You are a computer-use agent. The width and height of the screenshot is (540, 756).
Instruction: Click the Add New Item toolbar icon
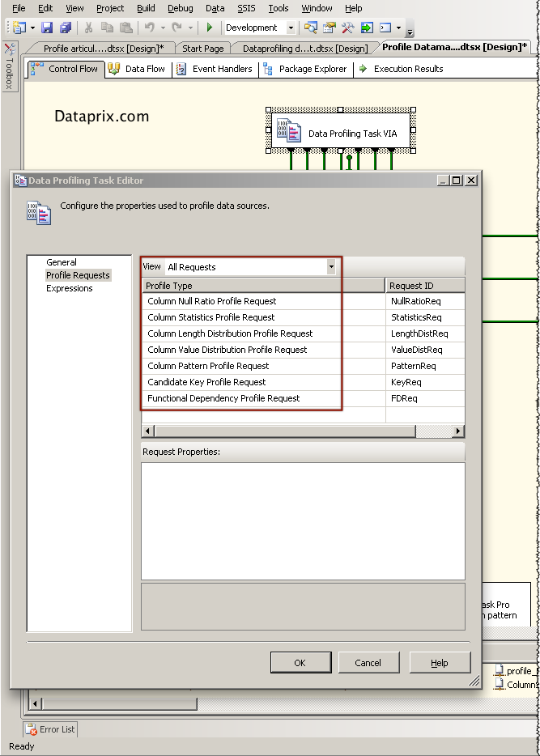tap(19, 28)
